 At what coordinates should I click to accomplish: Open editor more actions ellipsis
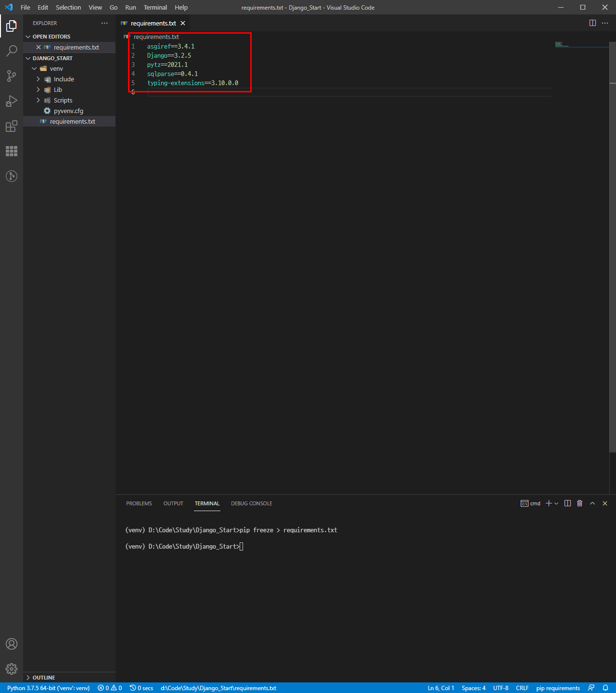tap(605, 23)
